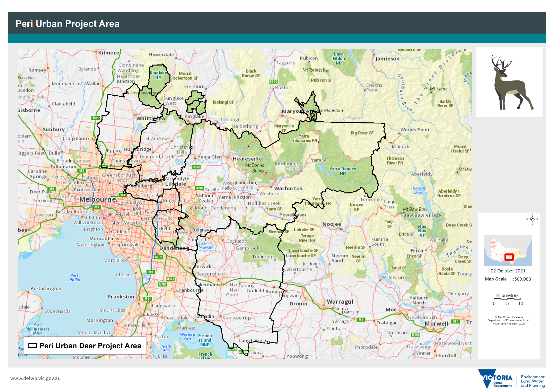Click the "Environment, Land, Water and Planning" text

[533, 381]
